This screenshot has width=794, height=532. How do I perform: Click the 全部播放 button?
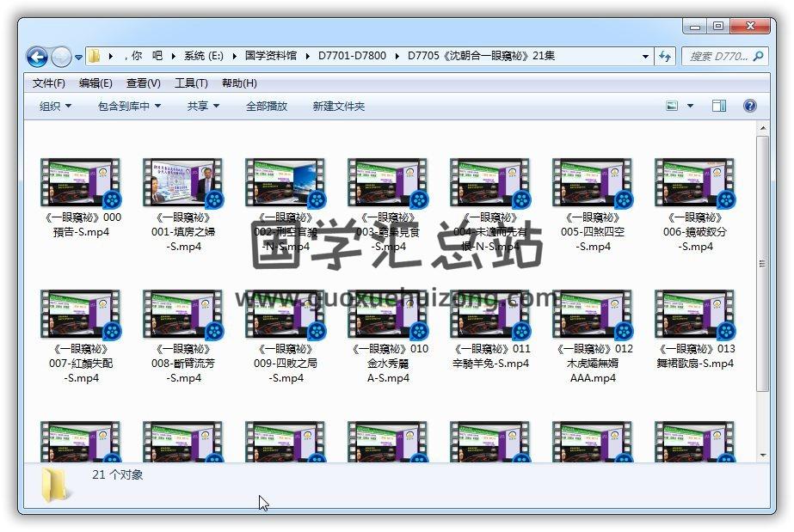pyautogui.click(x=267, y=107)
